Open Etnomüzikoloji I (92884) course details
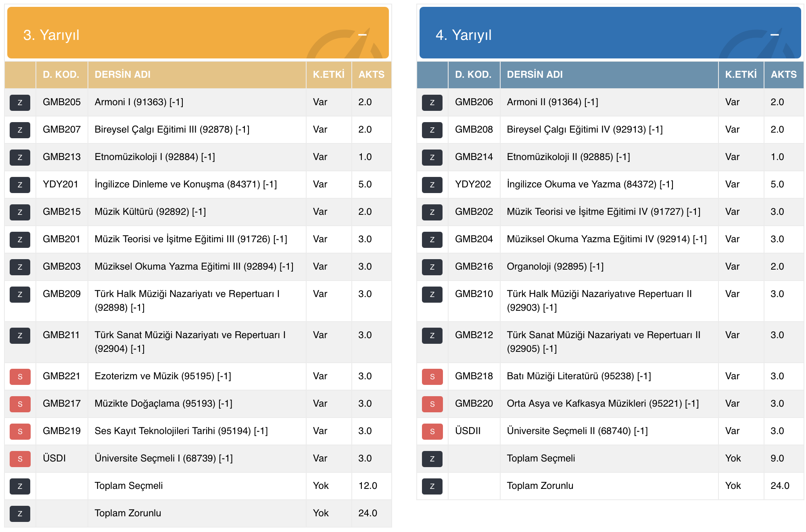806x532 pixels. point(155,157)
